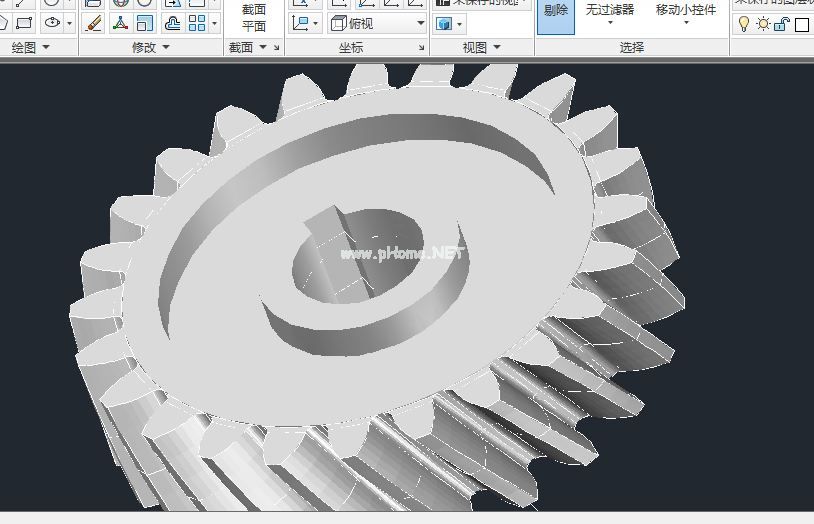Click the scale square icon in Modify

tap(146, 22)
